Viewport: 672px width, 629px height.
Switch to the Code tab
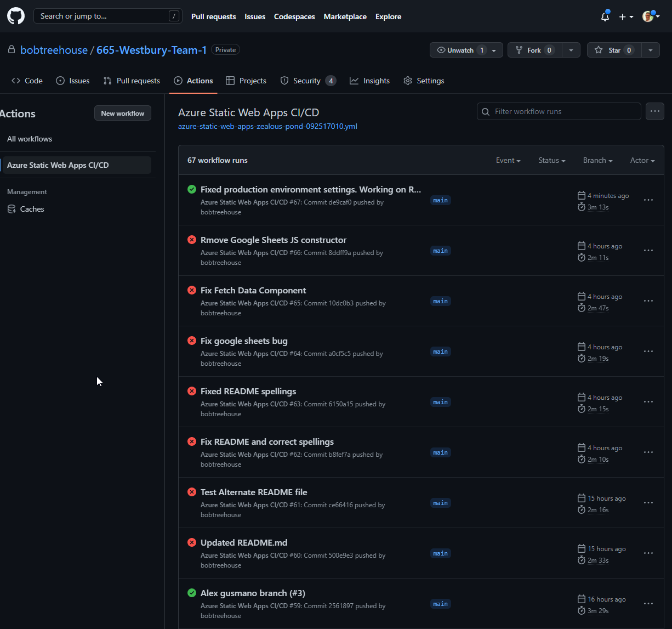click(27, 81)
